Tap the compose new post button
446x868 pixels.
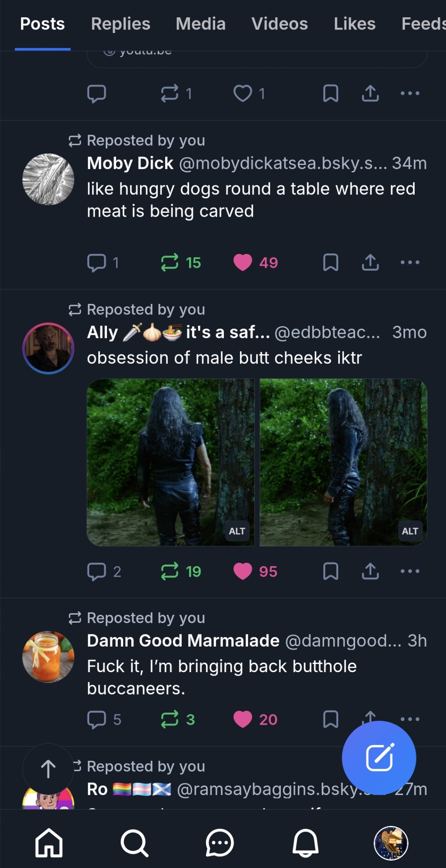tap(379, 758)
